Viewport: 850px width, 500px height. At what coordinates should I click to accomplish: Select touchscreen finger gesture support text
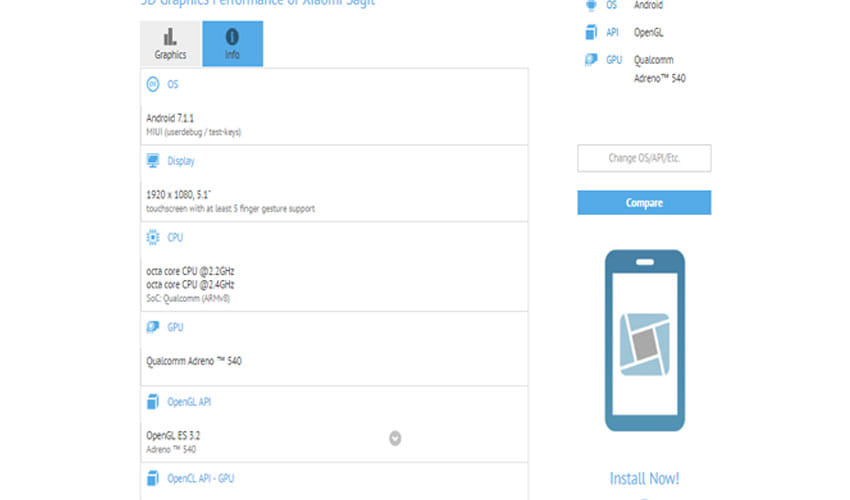230,209
